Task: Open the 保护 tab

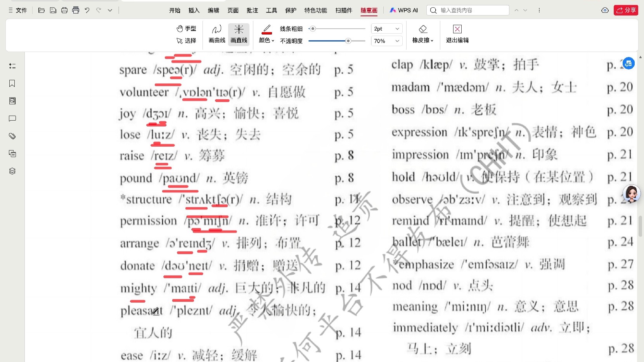Action: [x=291, y=10]
